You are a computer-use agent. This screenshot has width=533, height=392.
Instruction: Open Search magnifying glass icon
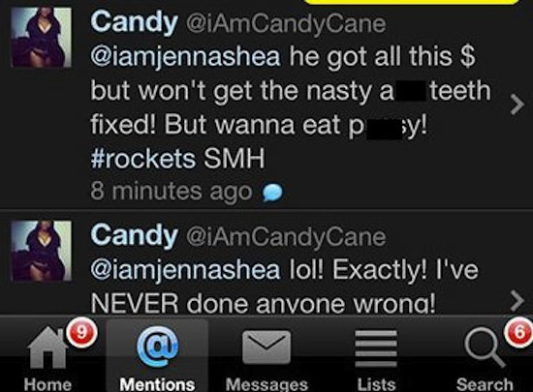pos(485,347)
